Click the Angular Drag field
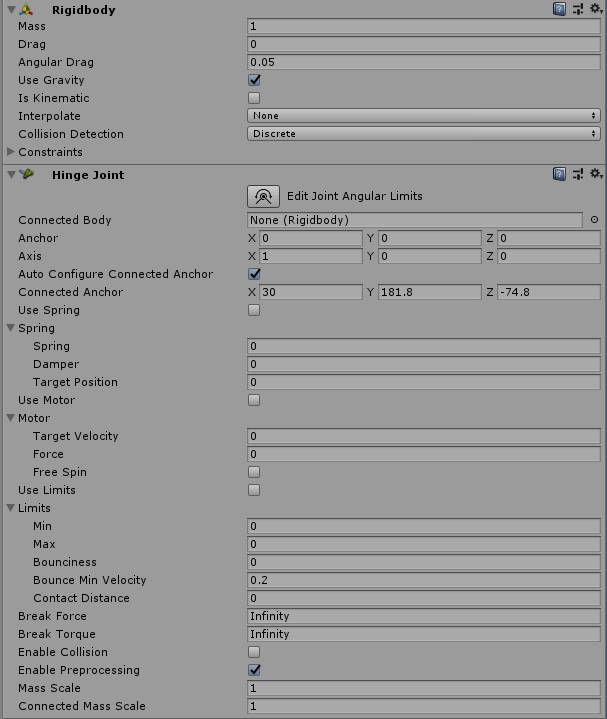 pos(424,62)
